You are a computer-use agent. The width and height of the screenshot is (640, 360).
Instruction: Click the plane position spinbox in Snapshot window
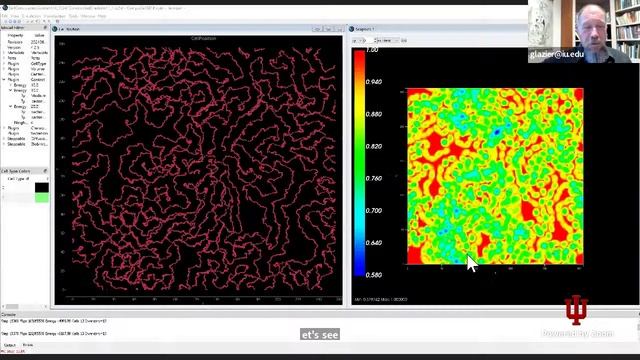370,40
